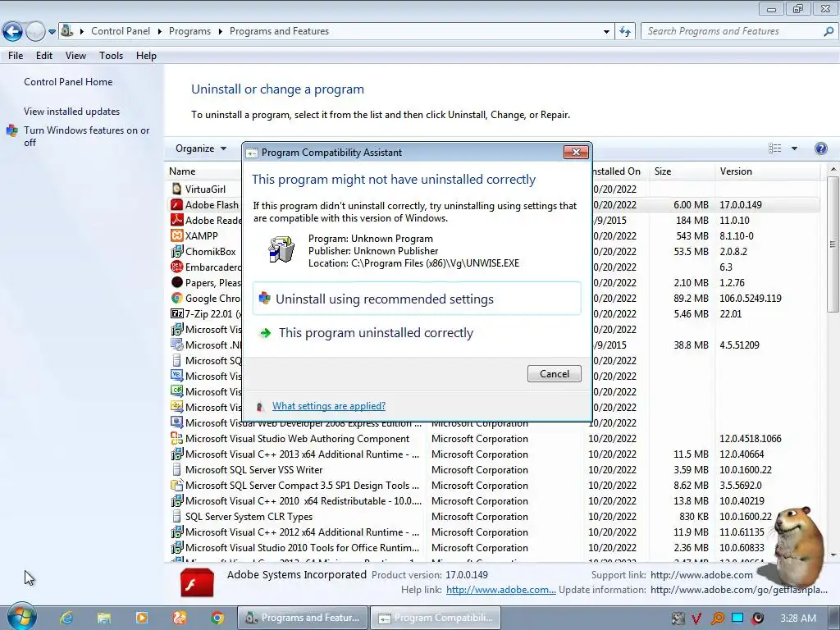Expand the Organize dropdown
This screenshot has height=630, width=840.
(x=201, y=148)
